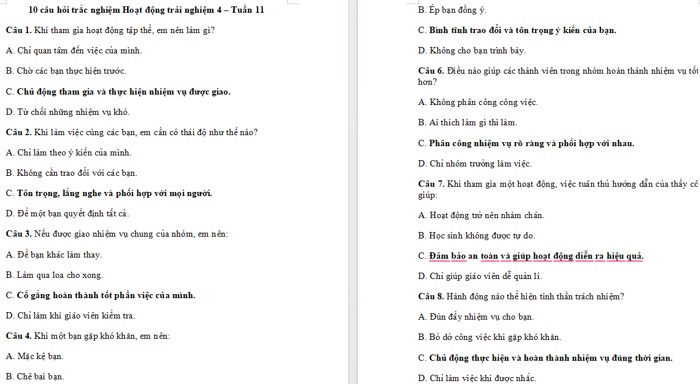Select answer 'B. Bỏ dở công việc khi gặp khó khăn.'
700x384 pixels.
click(x=490, y=337)
